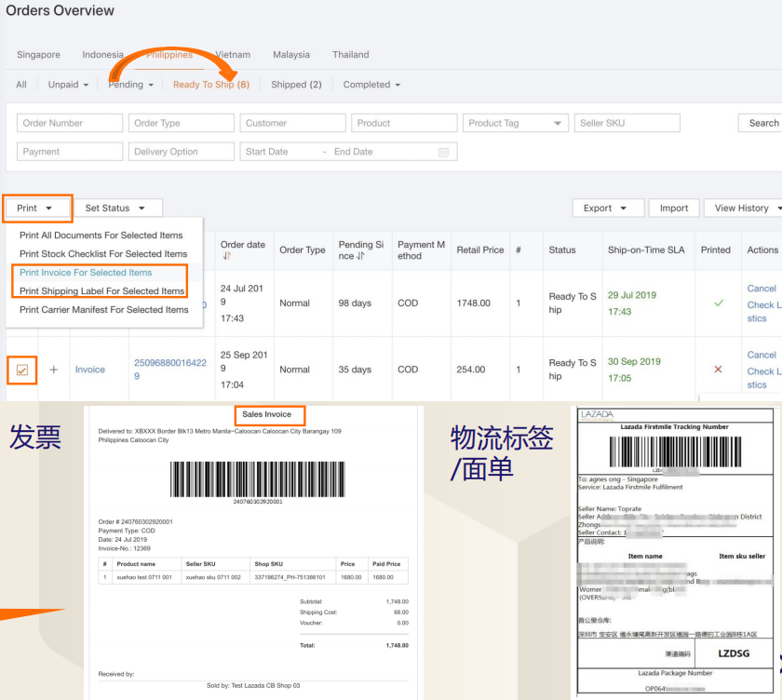Expand the Completed filter dropdown
This screenshot has height=700, width=782.
coord(371,85)
